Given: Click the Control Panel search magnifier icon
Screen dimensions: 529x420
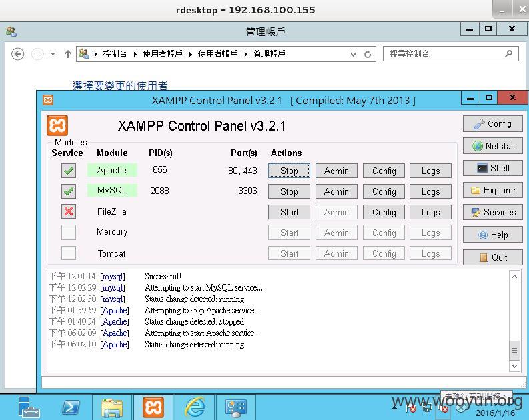Looking at the screenshot, I should tap(509, 53).
